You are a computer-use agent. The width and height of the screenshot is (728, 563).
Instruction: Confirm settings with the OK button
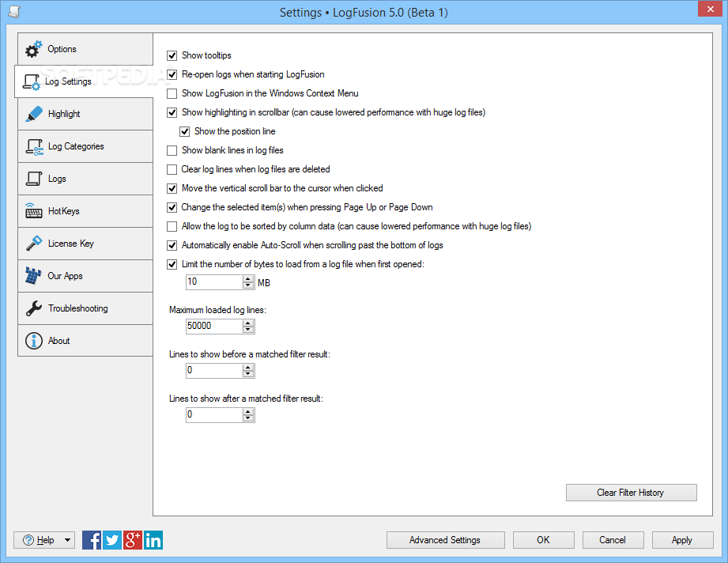pos(543,540)
